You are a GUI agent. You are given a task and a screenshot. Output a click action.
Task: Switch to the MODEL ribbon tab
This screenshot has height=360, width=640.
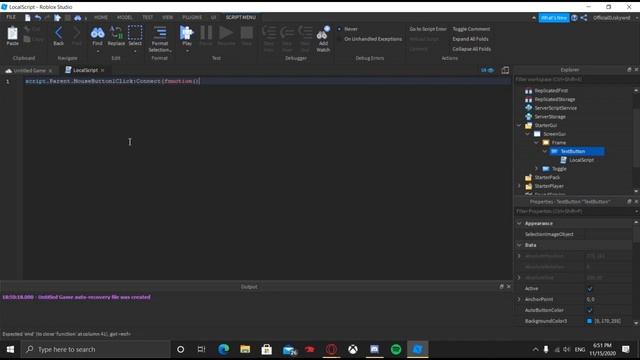point(124,18)
